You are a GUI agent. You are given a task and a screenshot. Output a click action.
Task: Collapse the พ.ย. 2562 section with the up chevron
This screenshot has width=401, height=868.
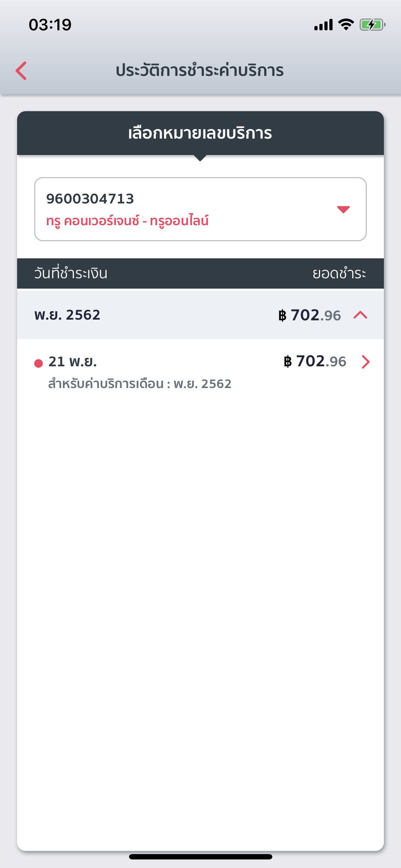point(360,315)
